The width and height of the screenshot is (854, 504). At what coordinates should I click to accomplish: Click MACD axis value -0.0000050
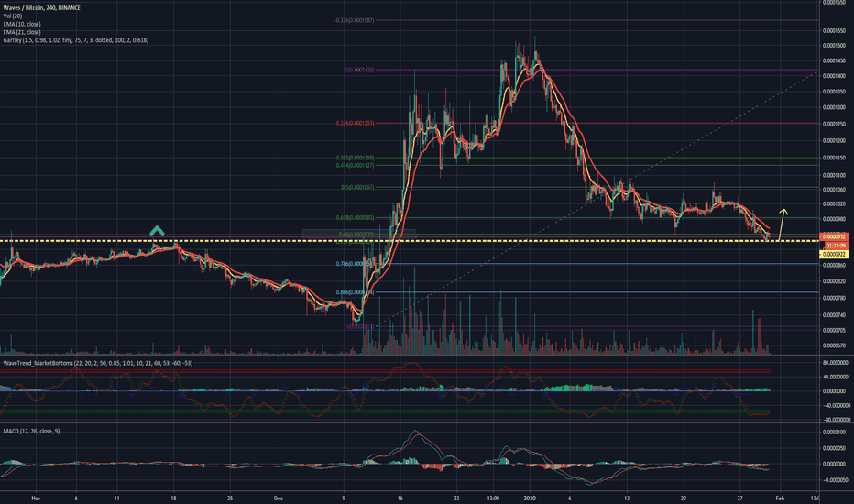(834, 480)
